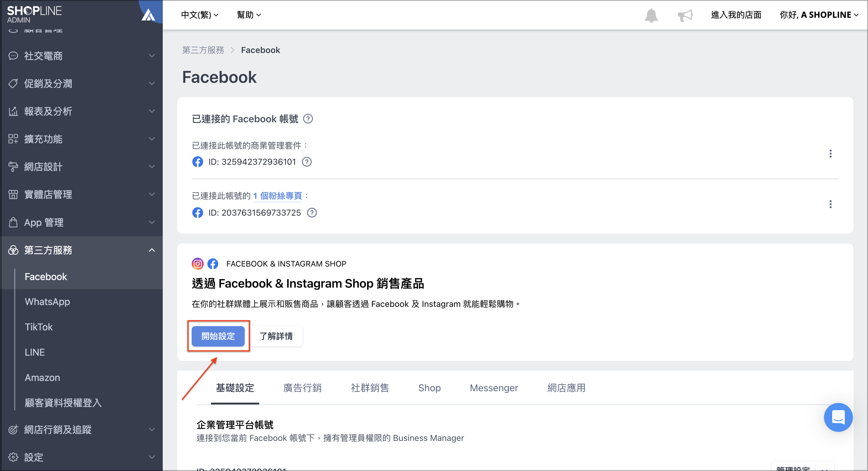Click the 了解詳情 button
Screen dimensions: 868x471
[x=276, y=336]
